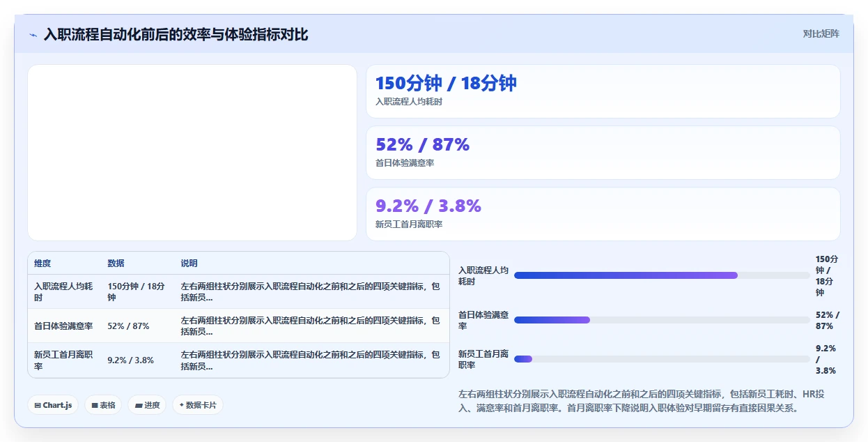Click the 入职流程人均耗时 progress bar
This screenshot has height=442, width=868.
coord(662,275)
